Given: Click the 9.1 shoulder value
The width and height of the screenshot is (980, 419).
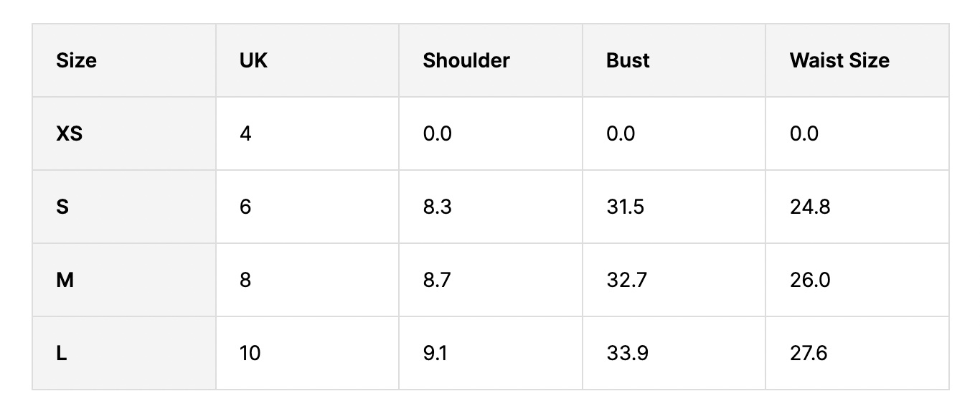Looking at the screenshot, I should coord(435,353).
